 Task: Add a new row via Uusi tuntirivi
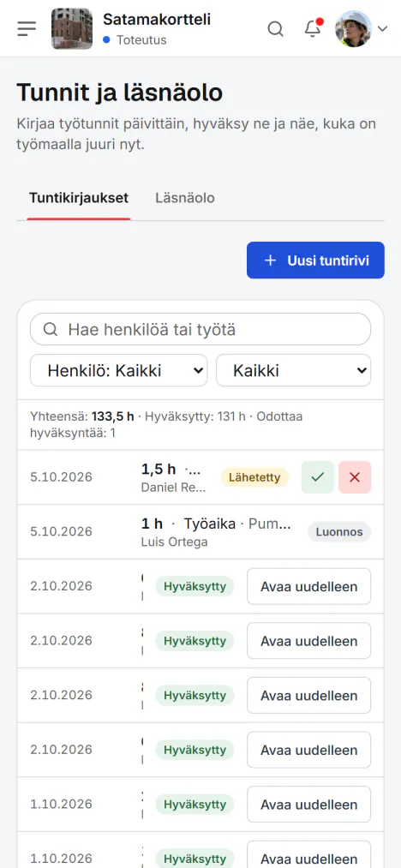point(315,260)
